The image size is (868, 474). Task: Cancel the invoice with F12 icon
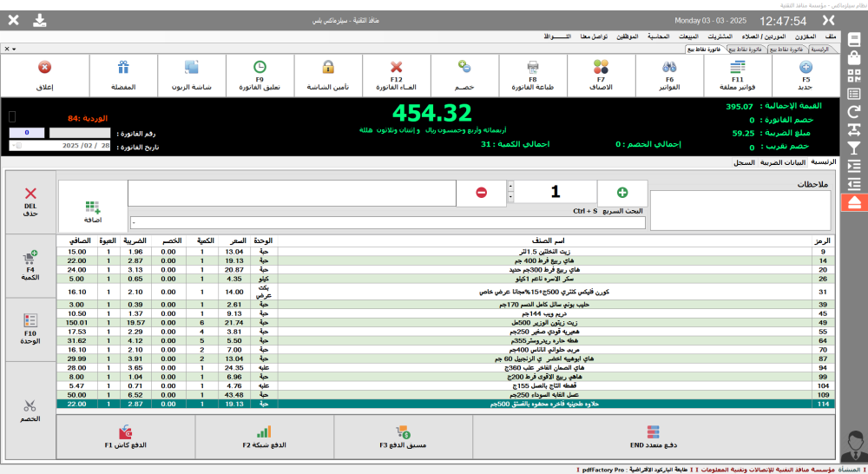pos(396,73)
